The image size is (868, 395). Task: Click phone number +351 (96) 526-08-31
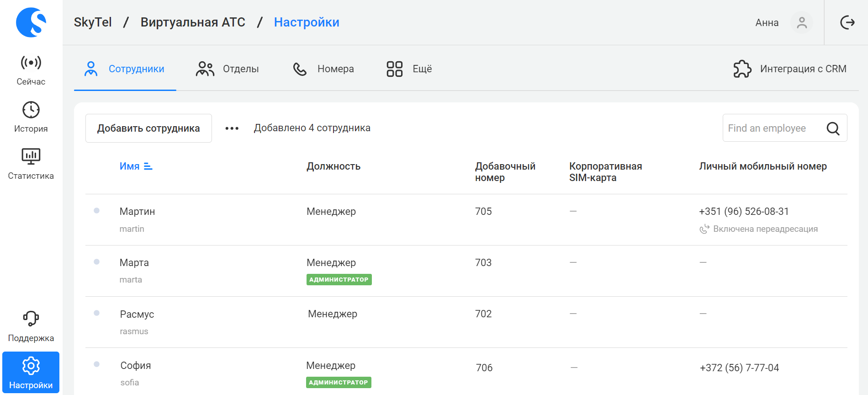744,212
